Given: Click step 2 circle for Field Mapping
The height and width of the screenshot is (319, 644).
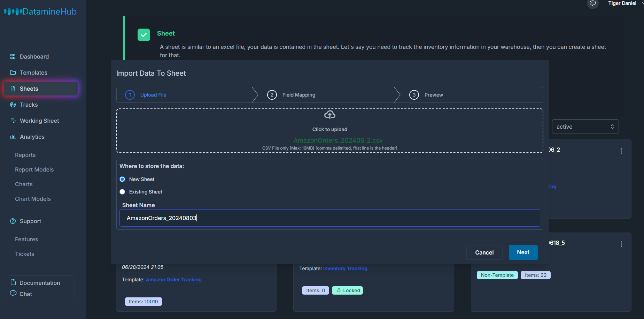Looking at the screenshot, I should pos(272,95).
